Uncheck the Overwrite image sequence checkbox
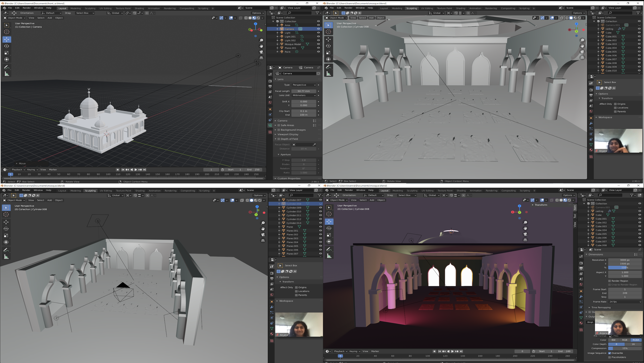The height and width of the screenshot is (363, 644). click(609, 353)
